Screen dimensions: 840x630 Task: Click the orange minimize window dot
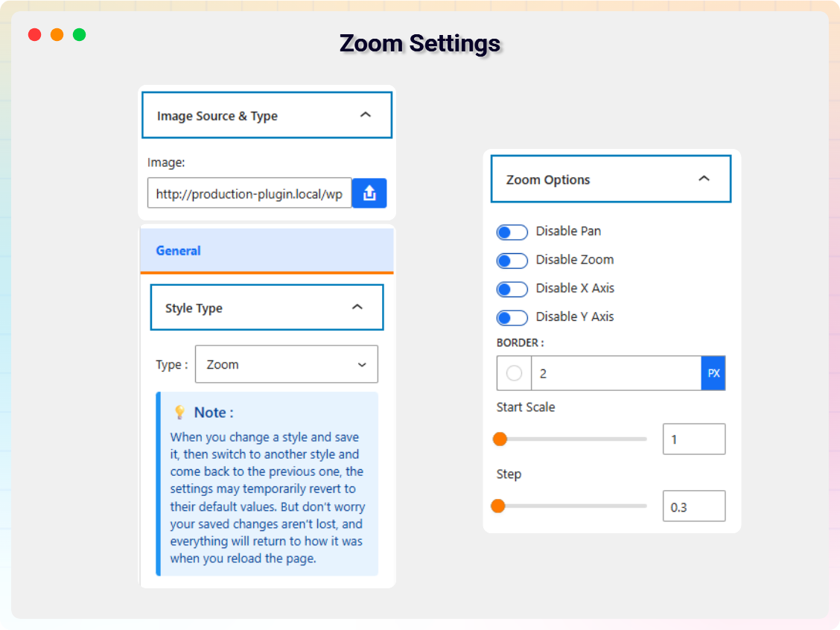[x=57, y=34]
